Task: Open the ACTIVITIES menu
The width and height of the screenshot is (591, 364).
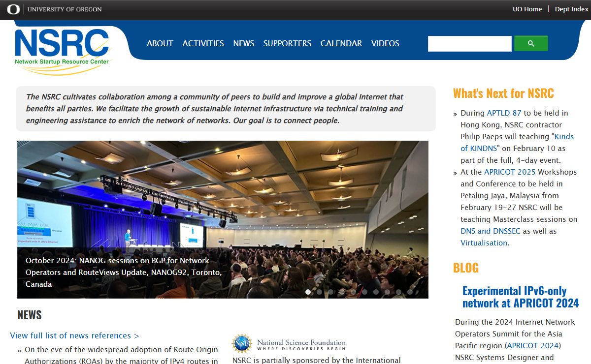Action: pos(203,43)
